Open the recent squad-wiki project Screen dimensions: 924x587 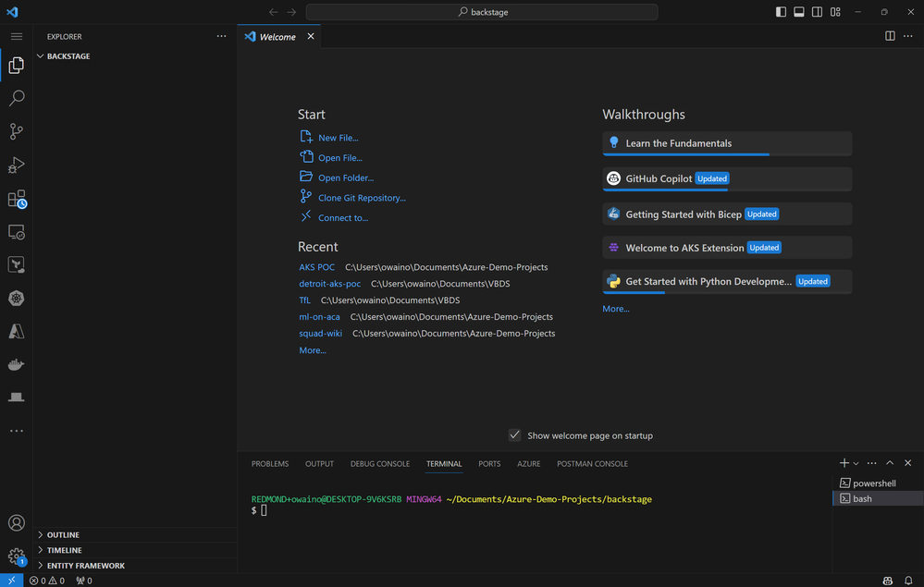click(x=320, y=333)
